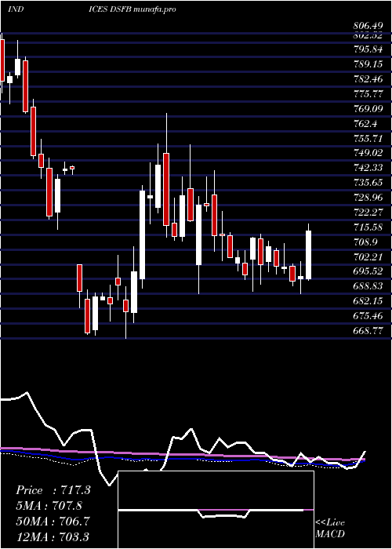Image resolution: width=392 pixels, height=549 pixels.
Task: Click the 728.96 price label
Action: [x=368, y=198]
